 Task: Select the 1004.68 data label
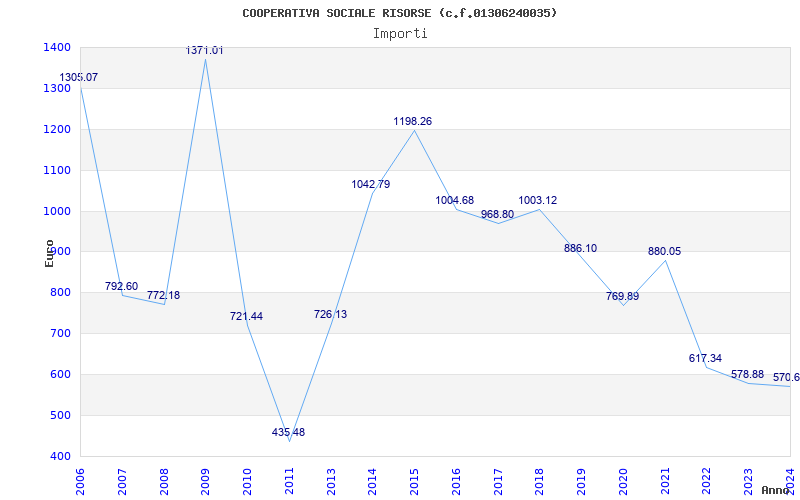click(x=455, y=200)
